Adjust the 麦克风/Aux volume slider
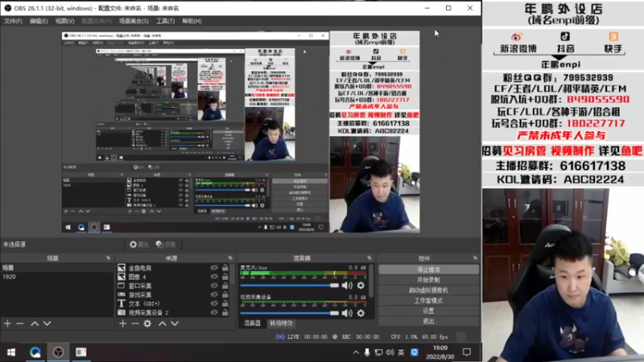Viewport: 644px width, 362px height. coord(290,286)
